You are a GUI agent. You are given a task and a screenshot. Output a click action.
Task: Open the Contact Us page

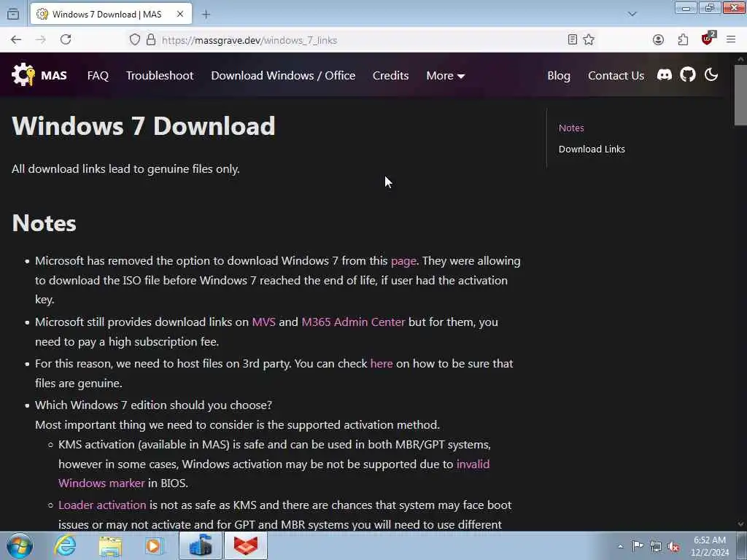[616, 75]
